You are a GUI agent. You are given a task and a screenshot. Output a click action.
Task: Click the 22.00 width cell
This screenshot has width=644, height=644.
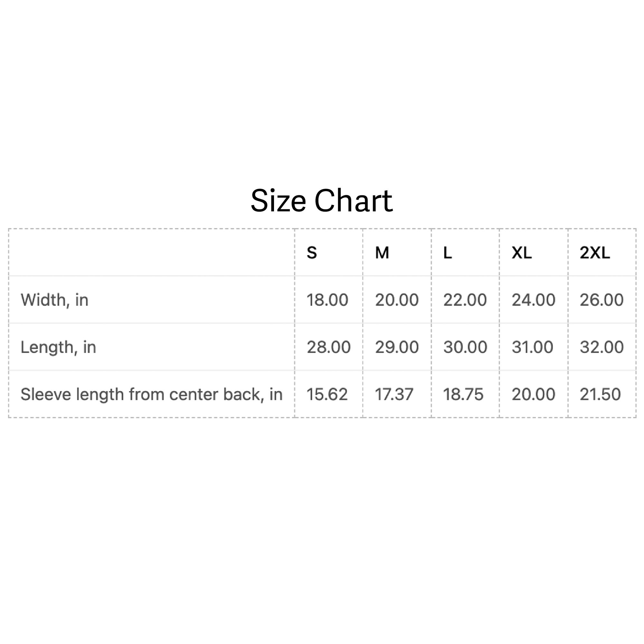pos(465,300)
